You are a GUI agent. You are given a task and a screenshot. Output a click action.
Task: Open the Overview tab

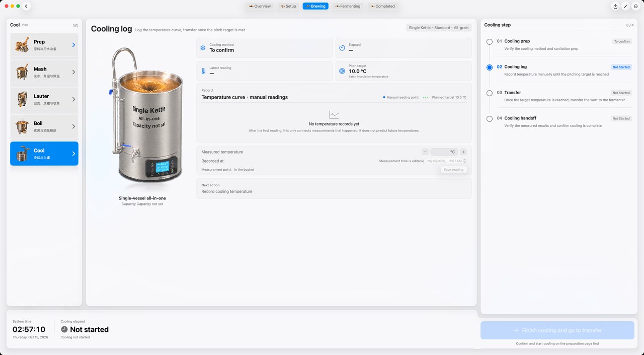(260, 6)
